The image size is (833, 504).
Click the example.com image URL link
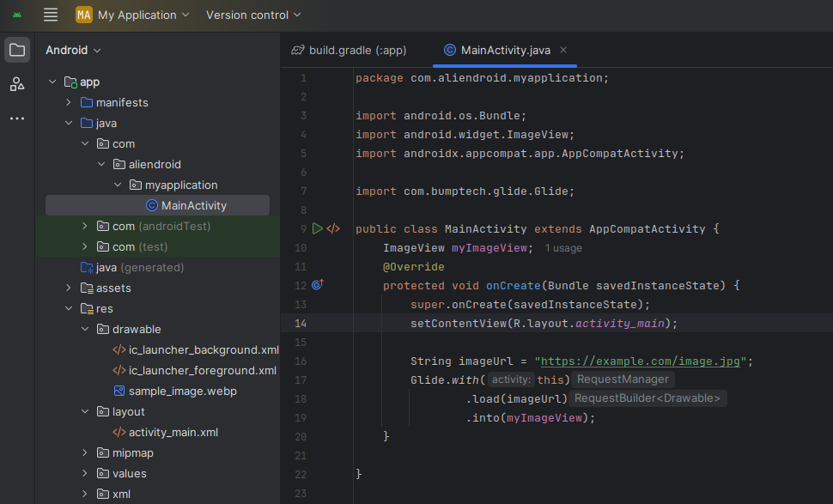(640, 361)
